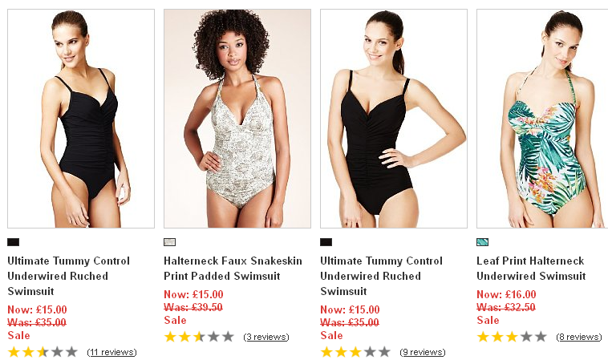Read the 11 reviews link

(x=111, y=352)
